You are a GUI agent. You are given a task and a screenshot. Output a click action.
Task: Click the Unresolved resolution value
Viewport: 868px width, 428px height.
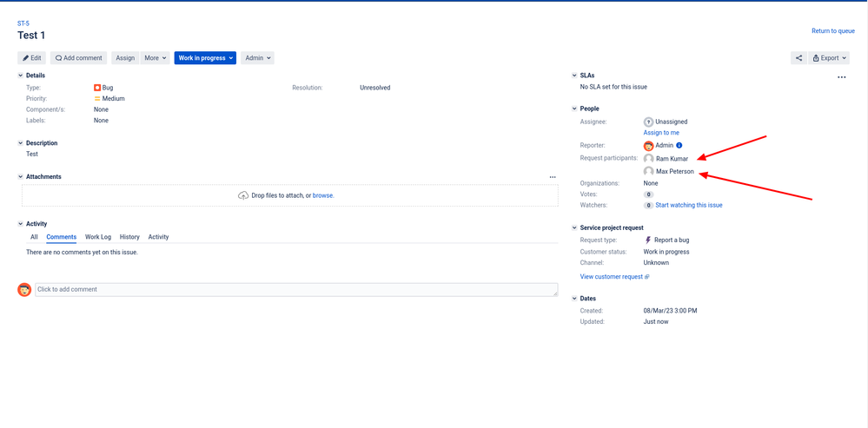click(374, 88)
